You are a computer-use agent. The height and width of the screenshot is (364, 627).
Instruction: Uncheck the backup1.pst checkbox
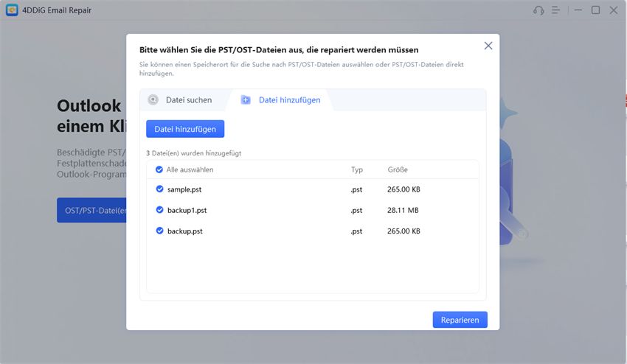tap(159, 210)
